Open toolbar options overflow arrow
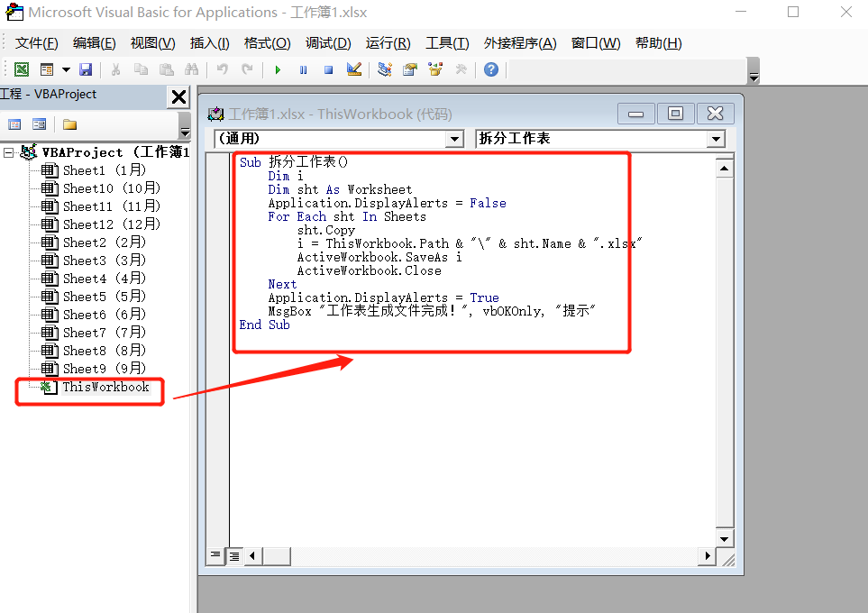Image resolution: width=868 pixels, height=613 pixels. pyautogui.click(x=754, y=71)
